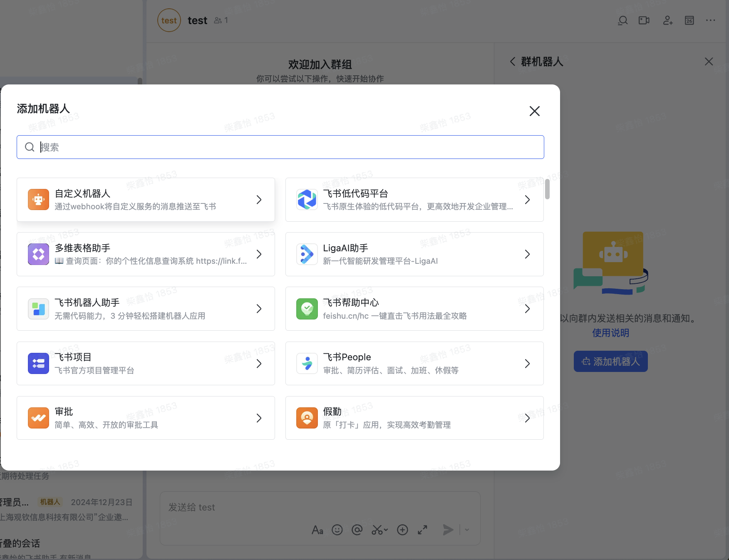Close the 添加机器人 dialog
The height and width of the screenshot is (560, 729).
coord(535,111)
